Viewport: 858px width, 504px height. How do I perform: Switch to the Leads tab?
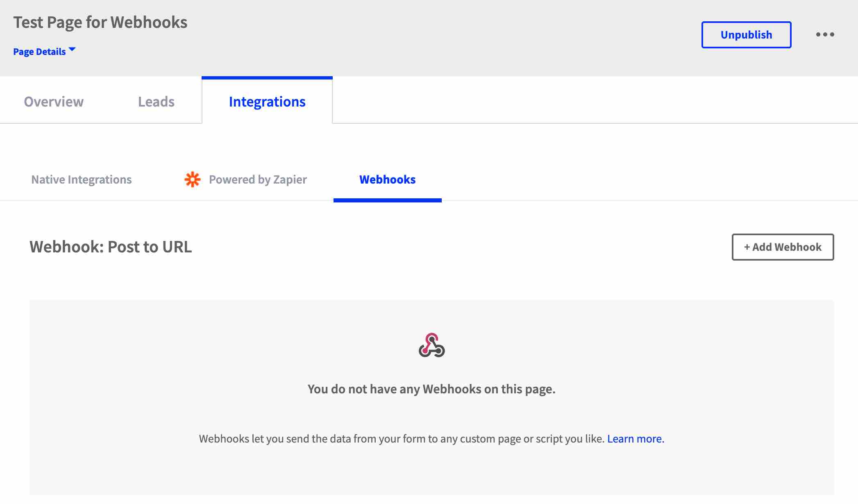(x=156, y=101)
